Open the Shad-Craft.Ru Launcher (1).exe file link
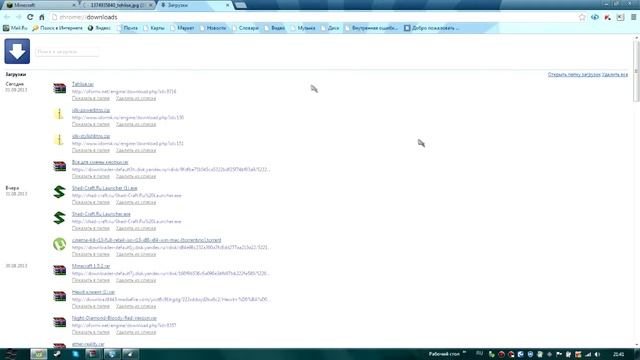The image size is (640, 360). (104, 188)
